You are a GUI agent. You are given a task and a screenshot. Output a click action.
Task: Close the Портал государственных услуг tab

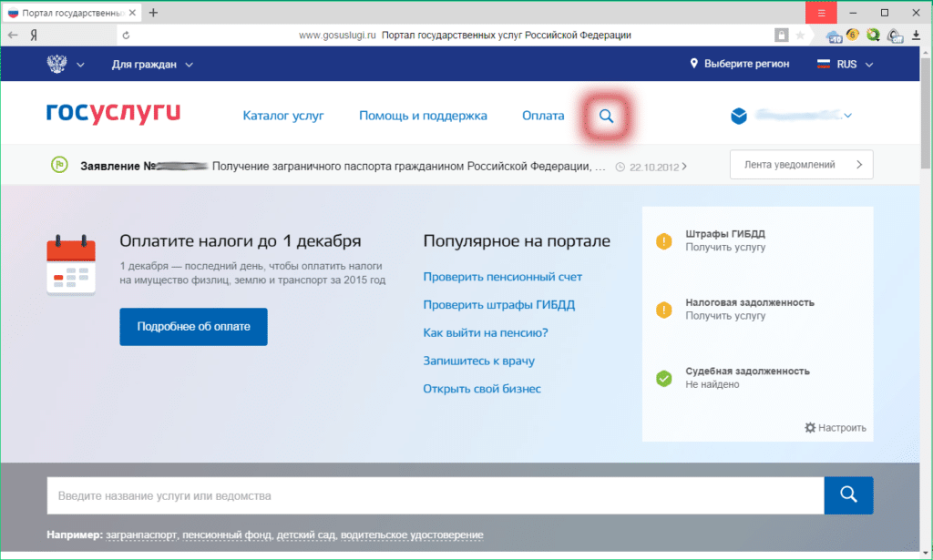pyautogui.click(x=132, y=13)
